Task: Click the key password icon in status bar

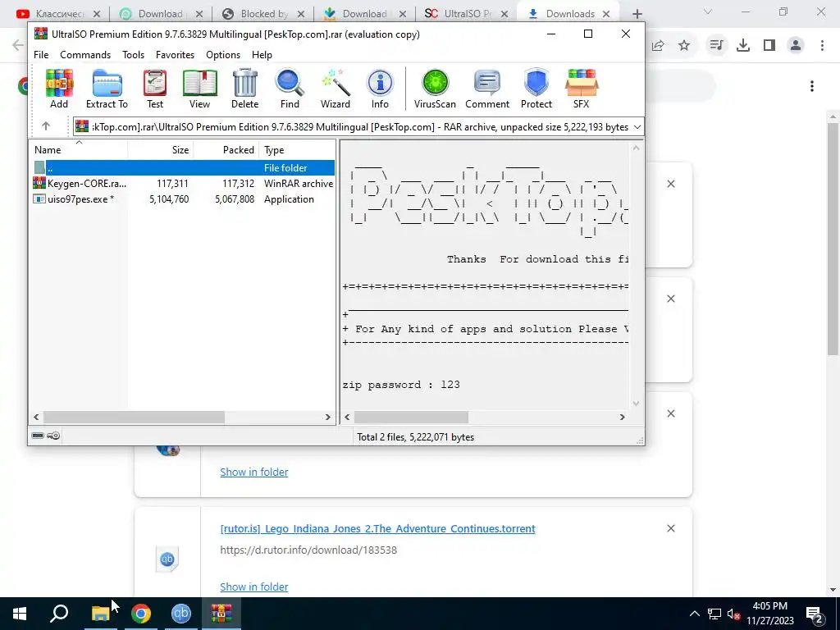Action: (53, 436)
